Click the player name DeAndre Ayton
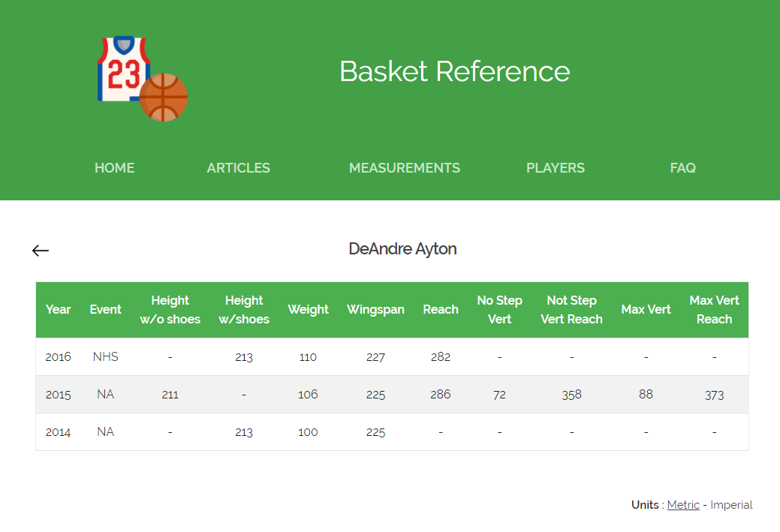Screen dimensions: 780x532 [402, 249]
